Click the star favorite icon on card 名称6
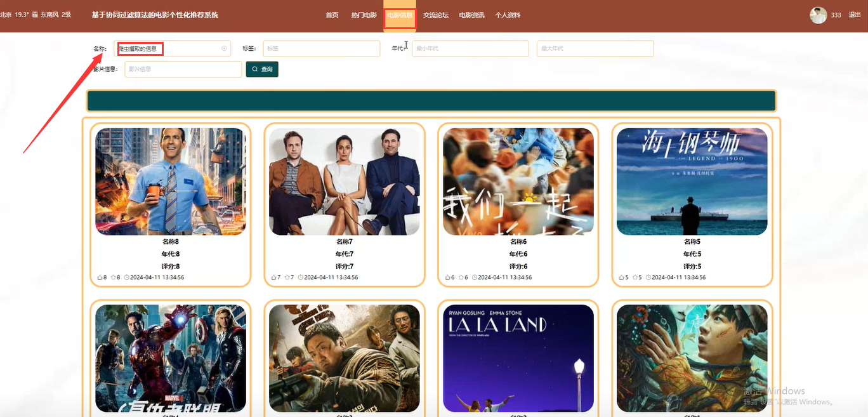The image size is (868, 417). click(x=461, y=277)
